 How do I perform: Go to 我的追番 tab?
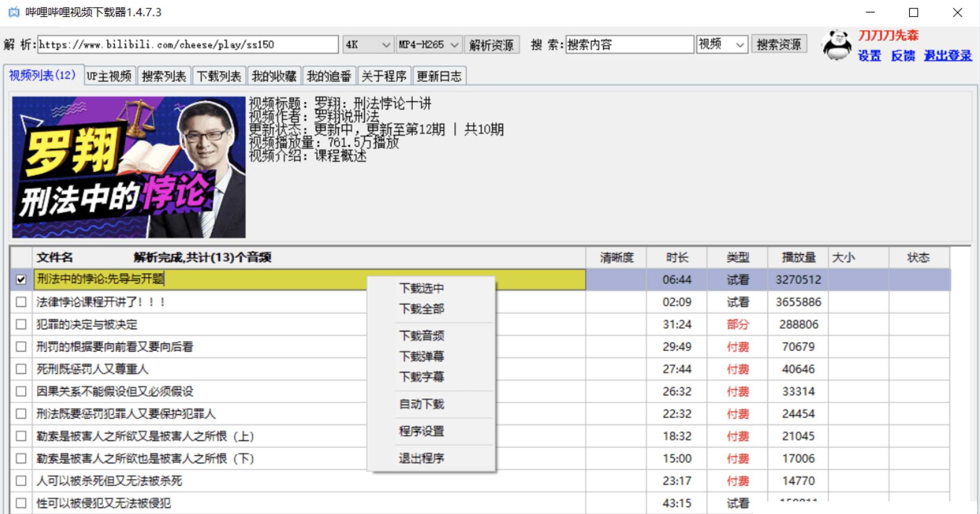(329, 76)
